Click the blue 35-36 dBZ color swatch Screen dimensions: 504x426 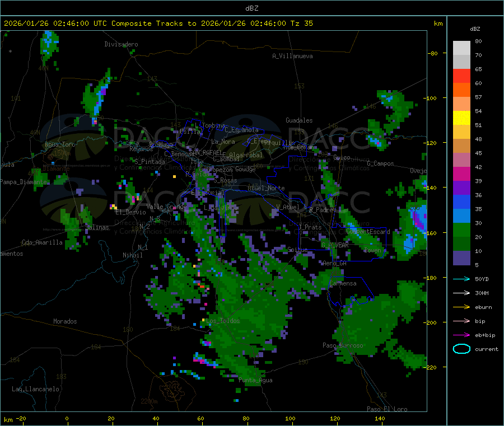[461, 202]
